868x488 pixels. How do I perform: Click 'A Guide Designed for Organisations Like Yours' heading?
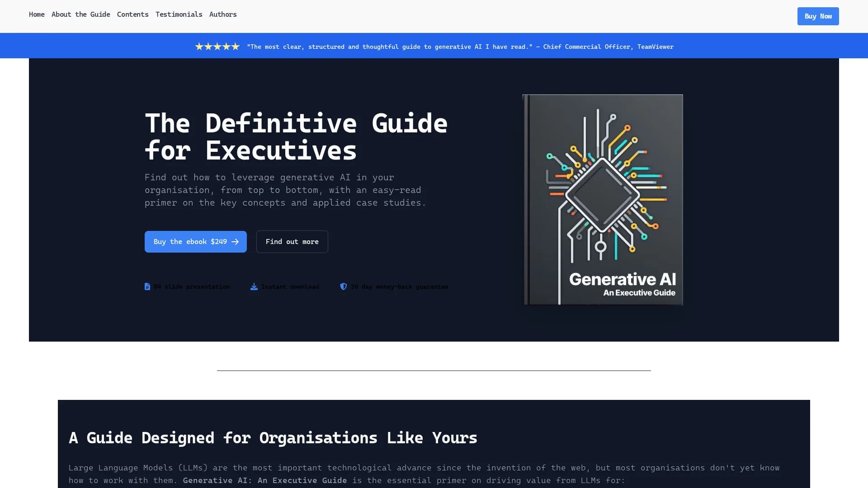pyautogui.click(x=273, y=438)
